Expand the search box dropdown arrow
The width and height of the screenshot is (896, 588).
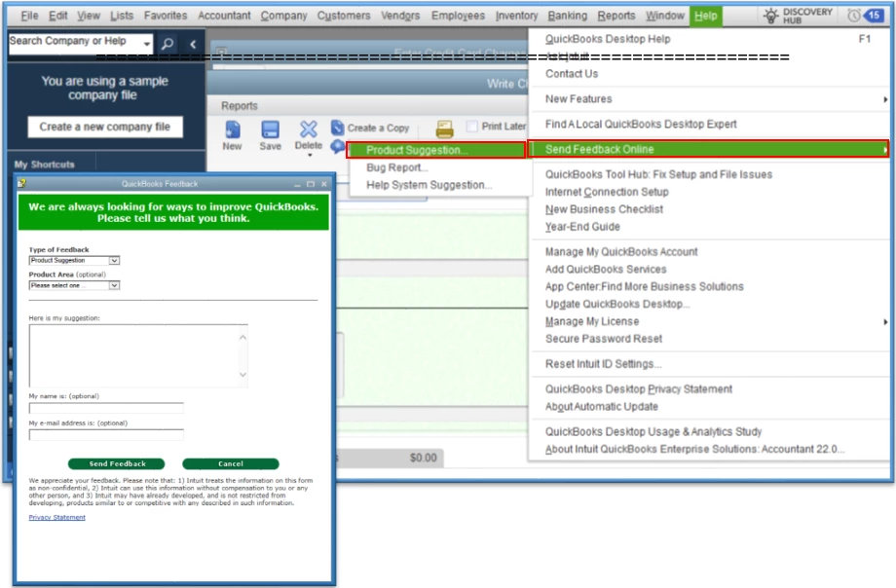click(x=147, y=44)
